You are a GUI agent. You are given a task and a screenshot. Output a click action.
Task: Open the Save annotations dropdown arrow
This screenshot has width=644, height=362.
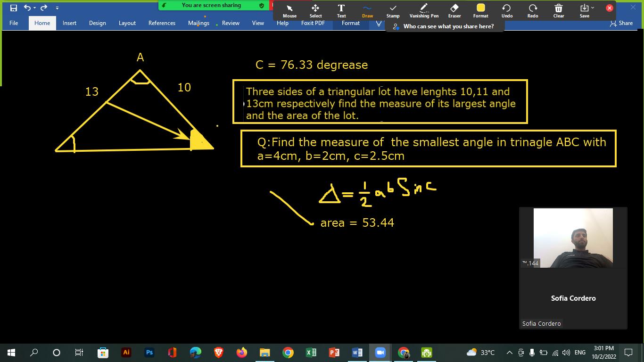tap(593, 8)
